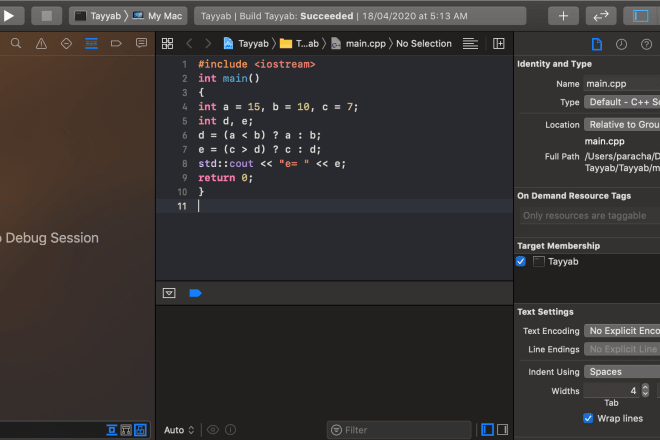Click the 'std::cout' output line
This screenshot has width=660, height=440.
coord(272,164)
